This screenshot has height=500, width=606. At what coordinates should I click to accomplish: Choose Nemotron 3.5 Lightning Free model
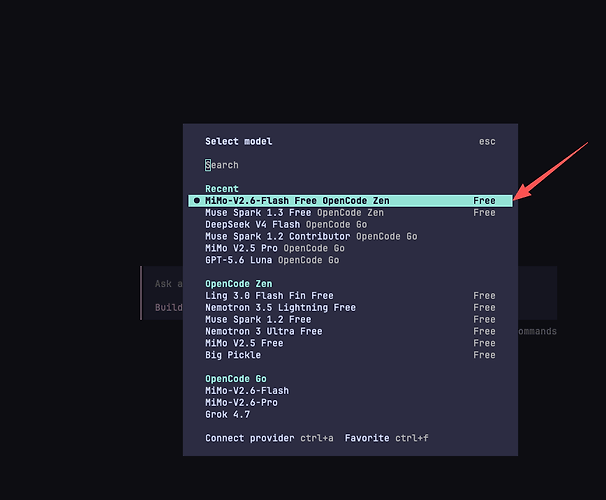(x=350, y=308)
